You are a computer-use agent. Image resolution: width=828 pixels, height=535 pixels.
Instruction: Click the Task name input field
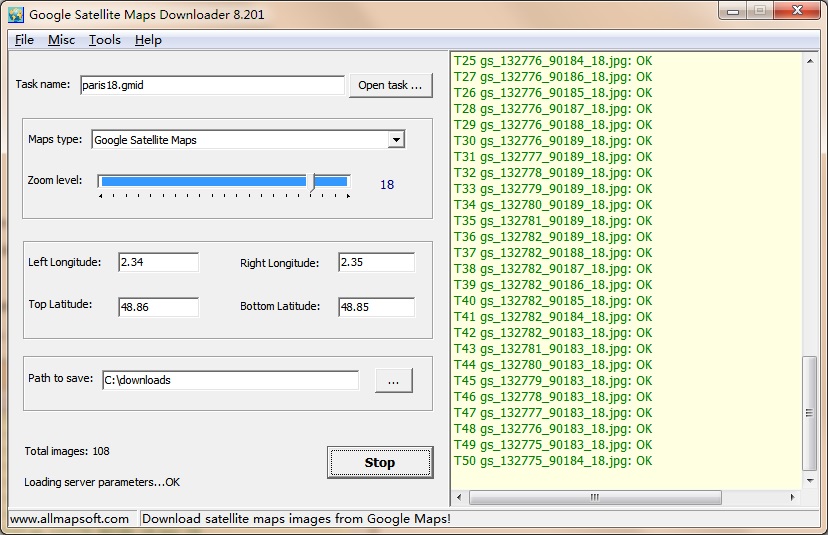(x=212, y=85)
